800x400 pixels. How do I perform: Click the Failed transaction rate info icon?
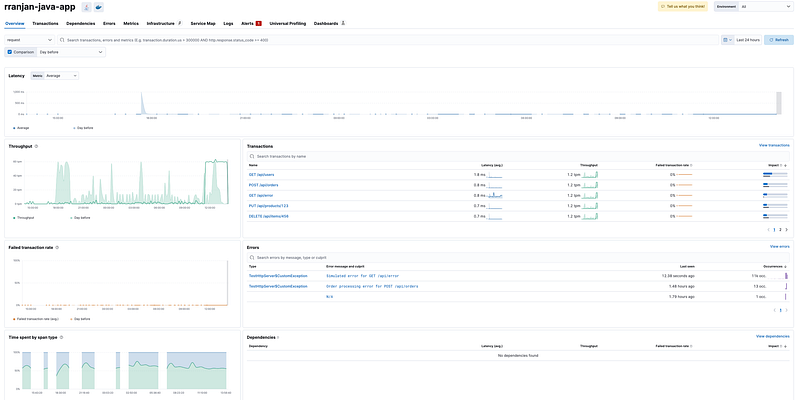(57, 247)
